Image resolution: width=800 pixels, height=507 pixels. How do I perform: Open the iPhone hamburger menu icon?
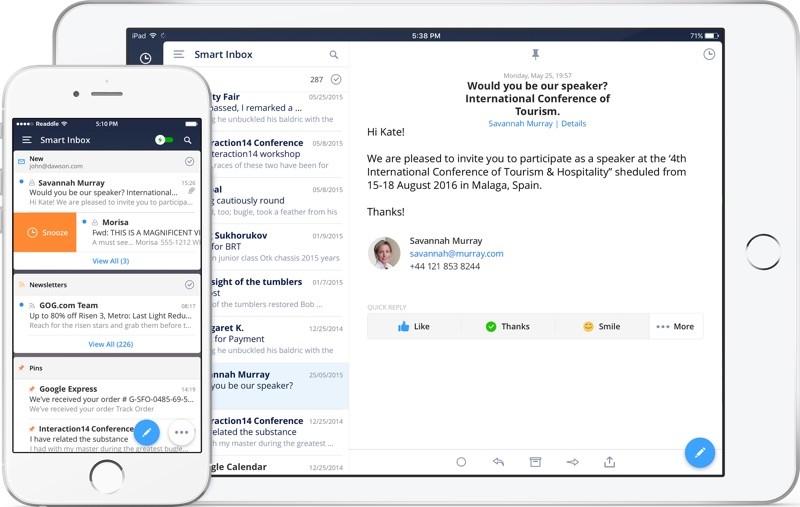tap(27, 140)
